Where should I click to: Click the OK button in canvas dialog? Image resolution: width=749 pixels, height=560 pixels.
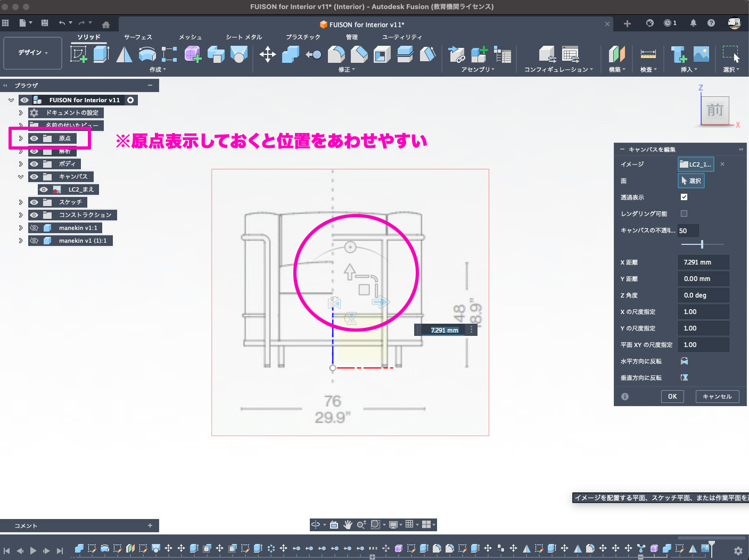[672, 397]
